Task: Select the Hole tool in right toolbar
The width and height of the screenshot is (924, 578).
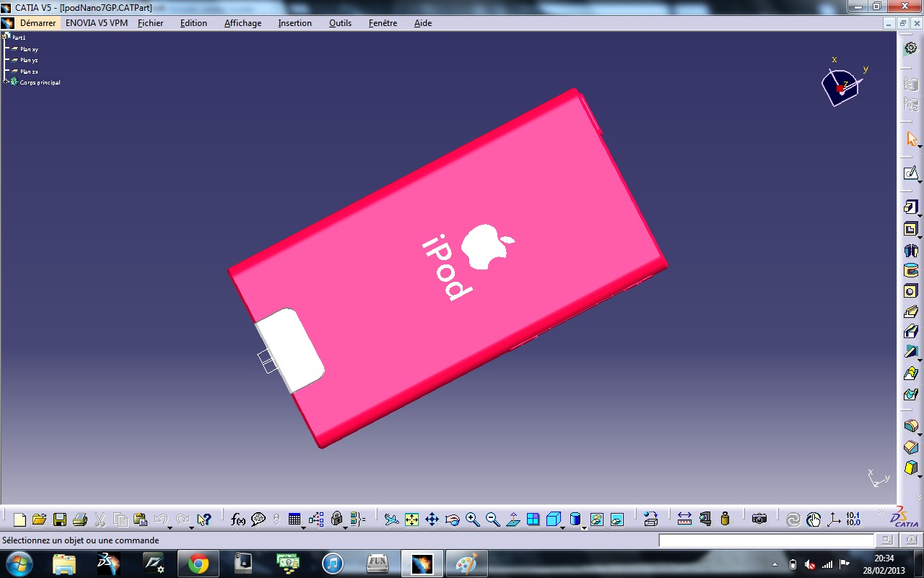Action: 911,291
